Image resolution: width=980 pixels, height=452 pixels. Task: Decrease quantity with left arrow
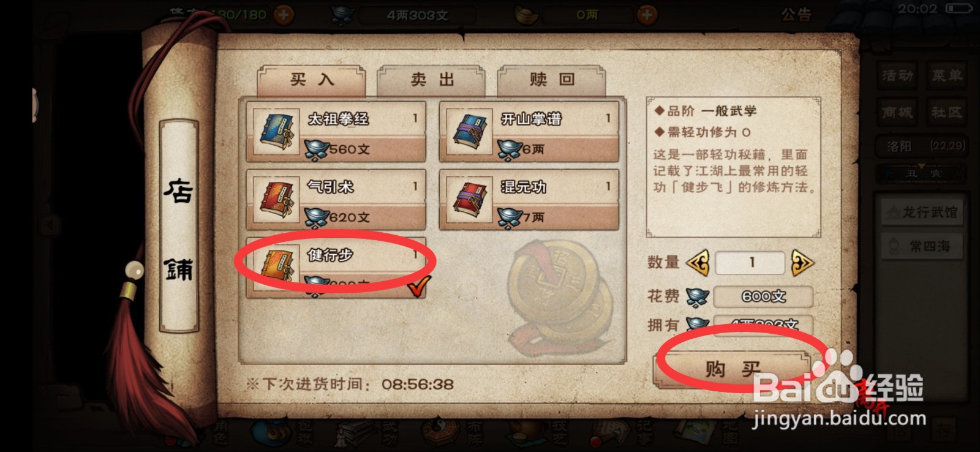698,263
